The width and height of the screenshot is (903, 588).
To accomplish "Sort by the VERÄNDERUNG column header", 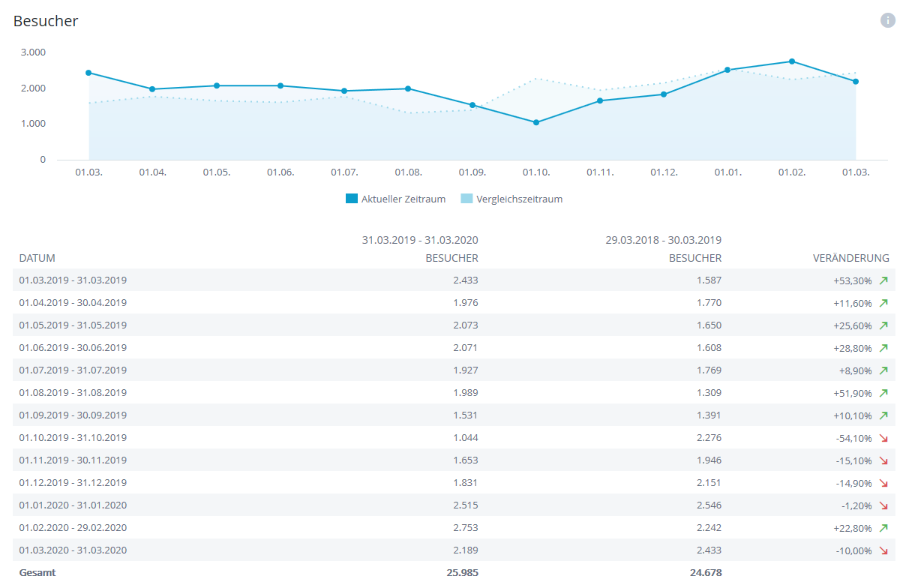I will (x=850, y=258).
